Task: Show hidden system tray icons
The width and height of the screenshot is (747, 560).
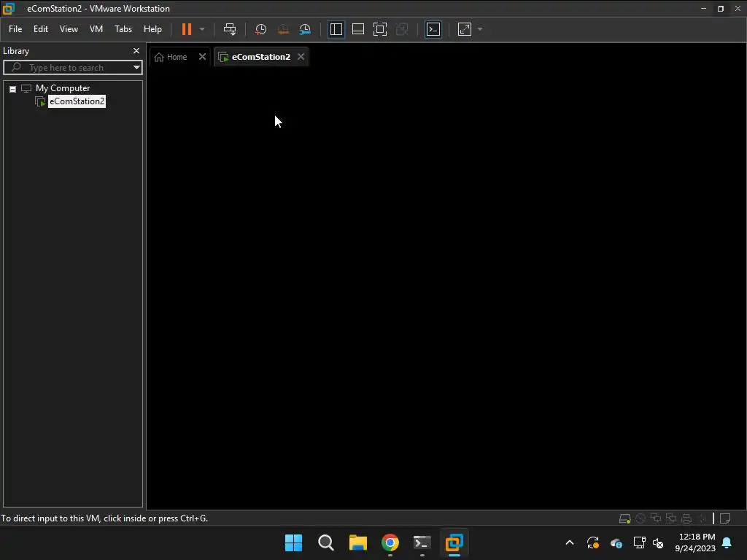Action: click(x=569, y=542)
